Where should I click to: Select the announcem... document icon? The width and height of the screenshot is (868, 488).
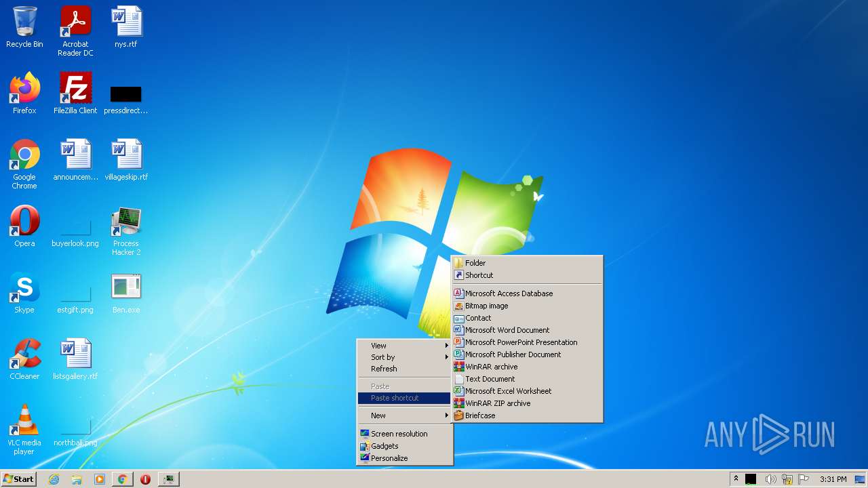[75, 160]
